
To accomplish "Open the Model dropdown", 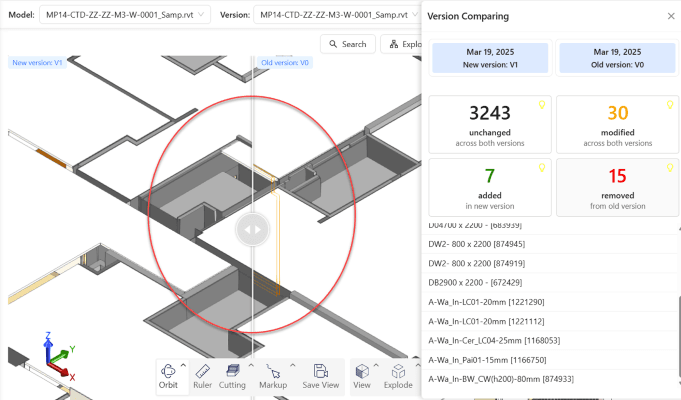I will [x=130, y=15].
